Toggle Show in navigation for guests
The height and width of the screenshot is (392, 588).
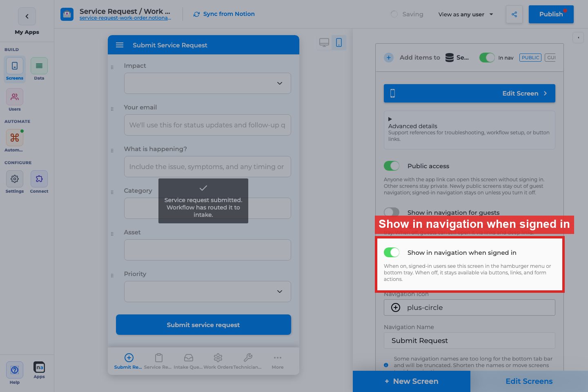click(x=392, y=212)
